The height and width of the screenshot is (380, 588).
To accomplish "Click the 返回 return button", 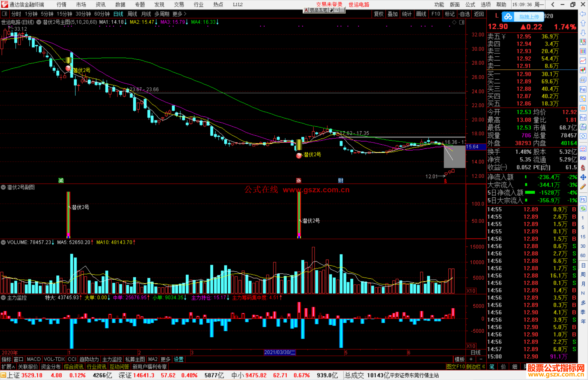I will (x=479, y=14).
